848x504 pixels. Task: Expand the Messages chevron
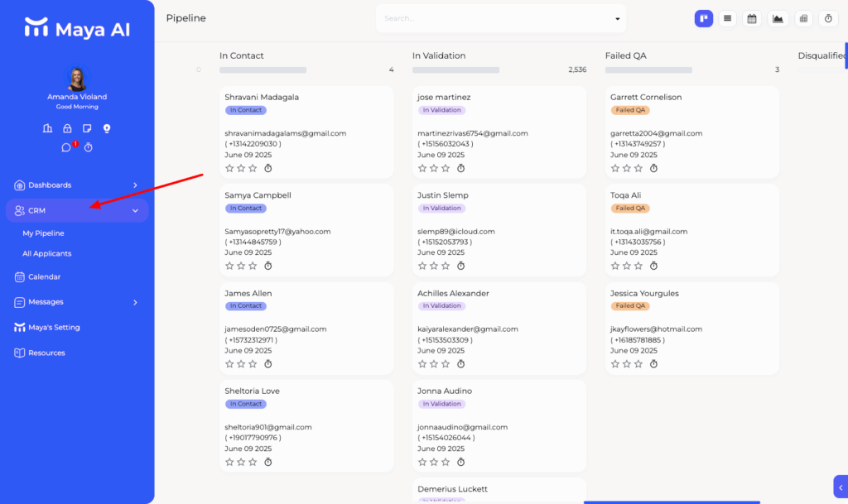[x=135, y=303]
